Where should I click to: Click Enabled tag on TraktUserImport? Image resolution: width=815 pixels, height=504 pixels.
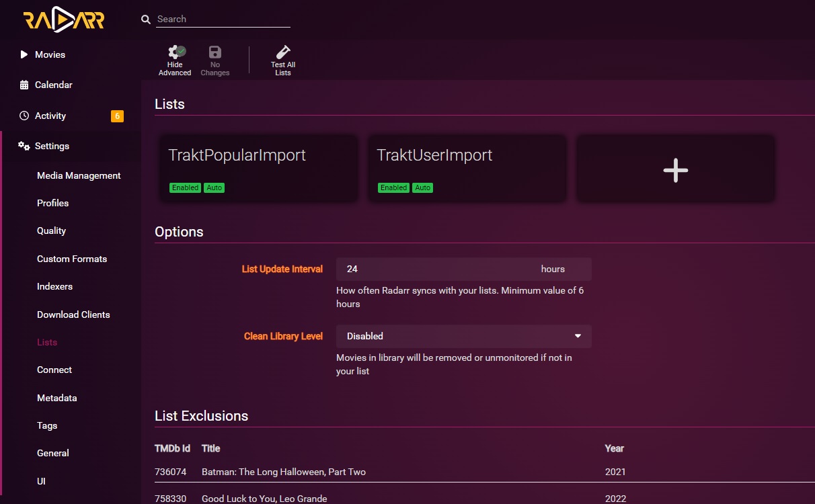click(393, 188)
